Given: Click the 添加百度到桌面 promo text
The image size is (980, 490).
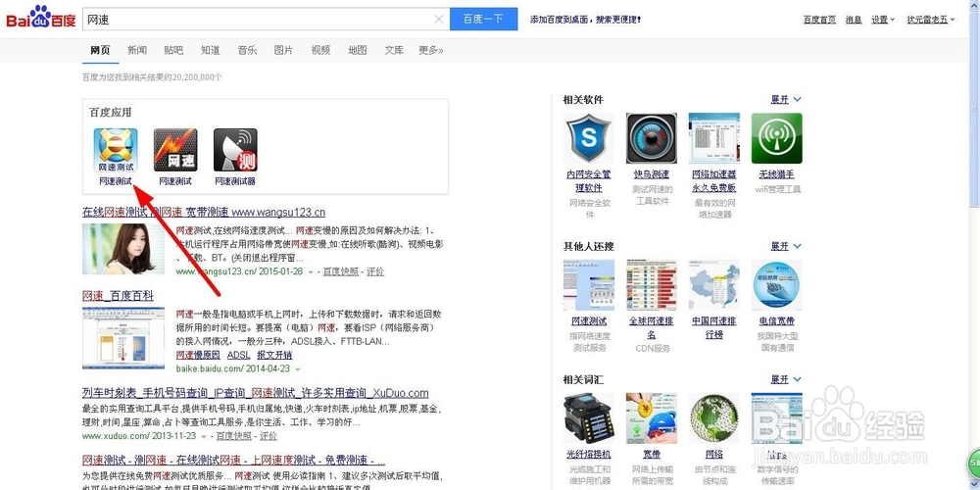Looking at the screenshot, I should coord(586,20).
